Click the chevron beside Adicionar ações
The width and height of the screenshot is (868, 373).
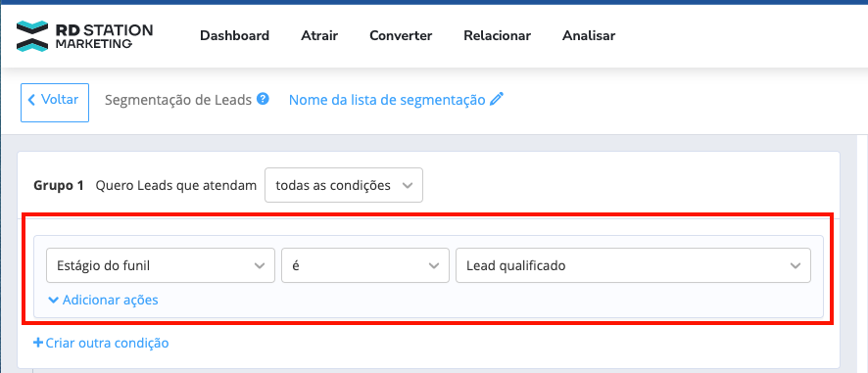[x=53, y=301]
